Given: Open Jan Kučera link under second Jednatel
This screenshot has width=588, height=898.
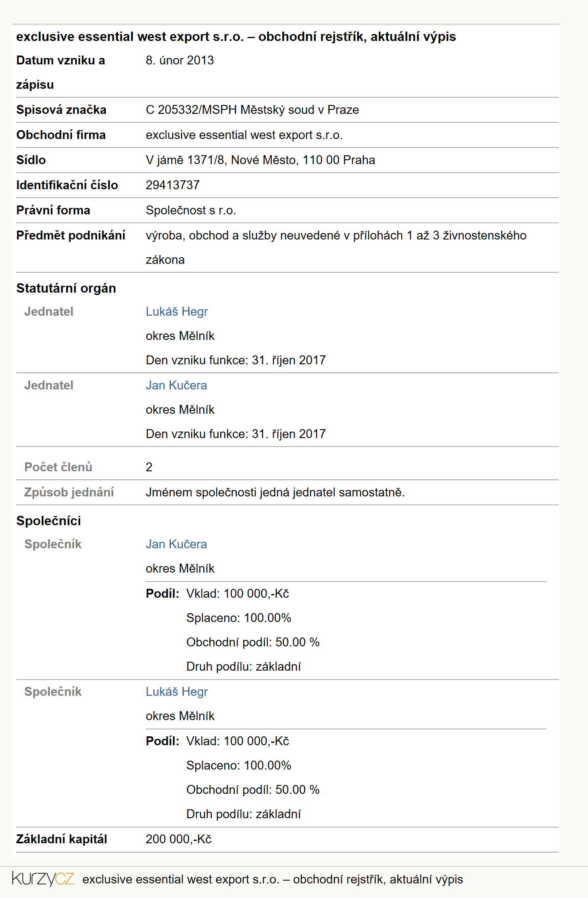Looking at the screenshot, I should (x=176, y=385).
